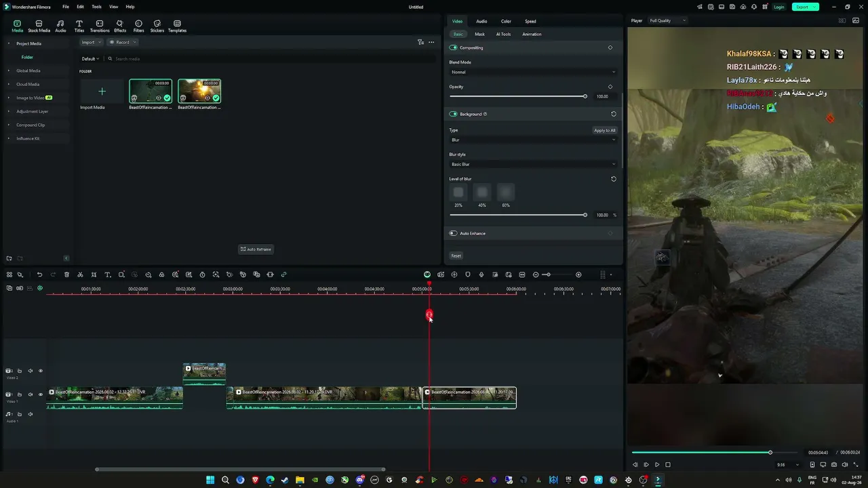Toggle the Background switch off
The height and width of the screenshot is (488, 868).
pyautogui.click(x=453, y=114)
